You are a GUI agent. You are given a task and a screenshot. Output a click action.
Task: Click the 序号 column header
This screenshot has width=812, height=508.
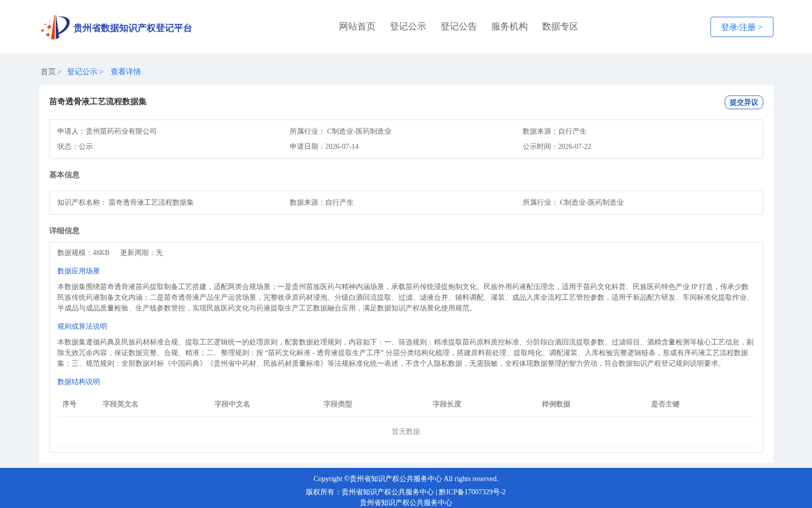70,404
